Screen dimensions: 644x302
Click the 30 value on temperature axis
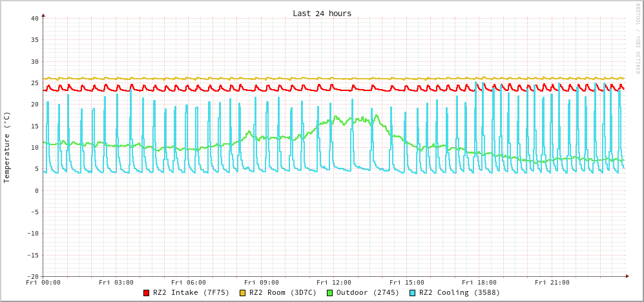pos(34,61)
